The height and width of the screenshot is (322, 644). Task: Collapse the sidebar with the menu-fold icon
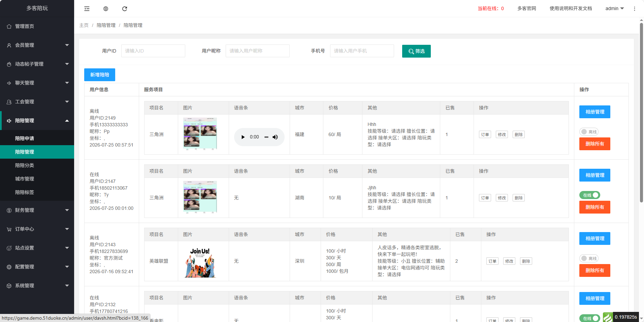pyautogui.click(x=87, y=9)
